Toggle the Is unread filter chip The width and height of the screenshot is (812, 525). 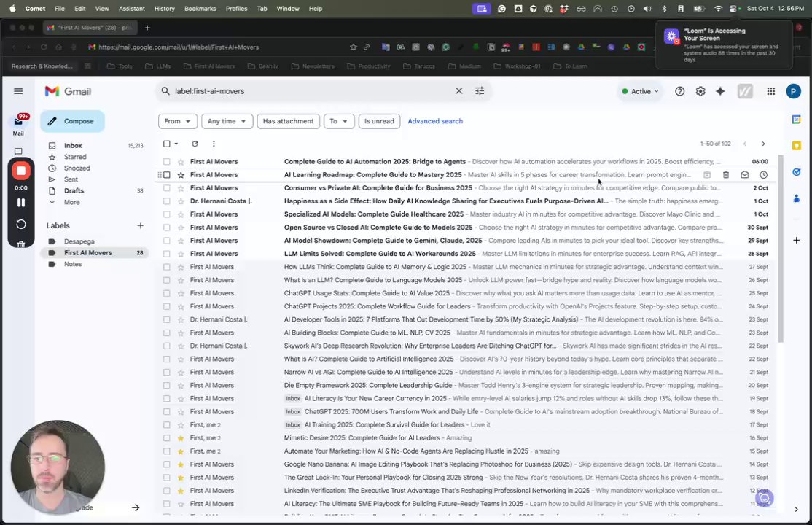(379, 121)
